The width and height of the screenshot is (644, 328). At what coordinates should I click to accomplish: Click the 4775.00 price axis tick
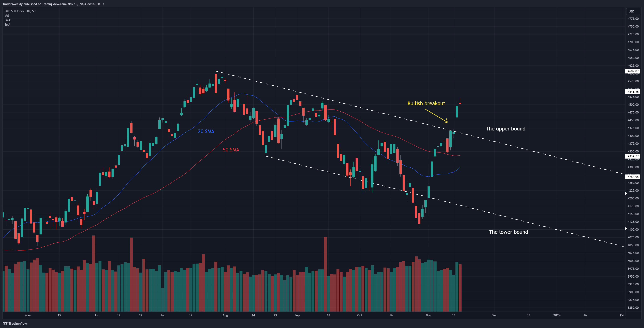coord(633,19)
